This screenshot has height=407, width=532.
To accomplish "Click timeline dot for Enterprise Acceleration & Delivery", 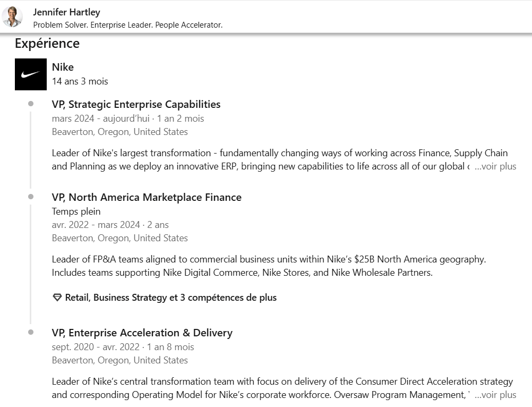I will pos(31,332).
